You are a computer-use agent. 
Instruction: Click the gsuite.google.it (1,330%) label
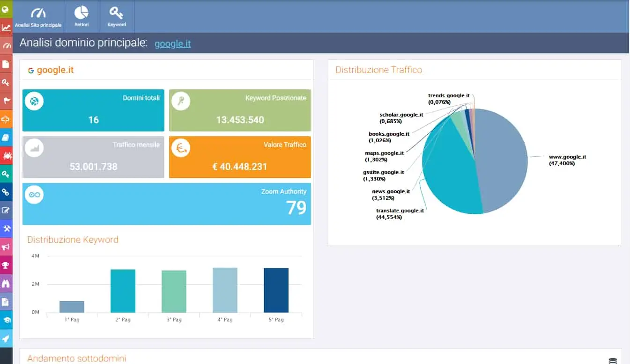pyautogui.click(x=383, y=175)
